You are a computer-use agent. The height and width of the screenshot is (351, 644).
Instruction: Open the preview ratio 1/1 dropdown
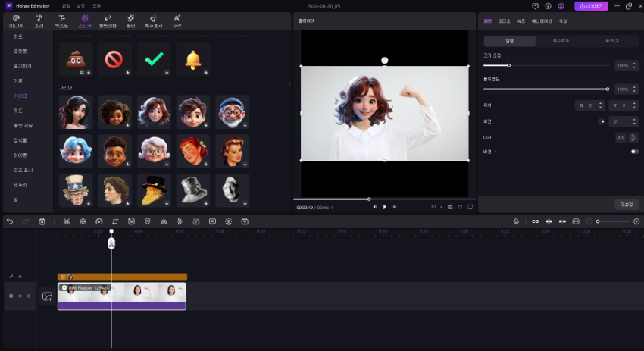click(435, 206)
